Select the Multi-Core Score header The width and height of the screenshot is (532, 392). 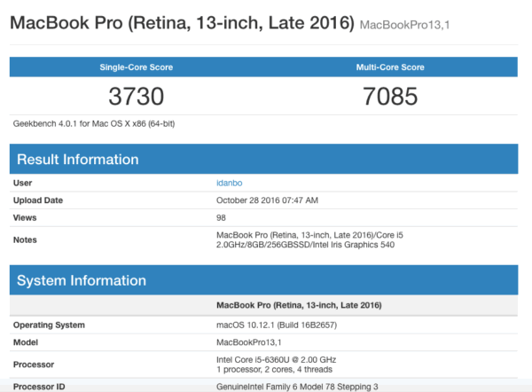pyautogui.click(x=389, y=67)
